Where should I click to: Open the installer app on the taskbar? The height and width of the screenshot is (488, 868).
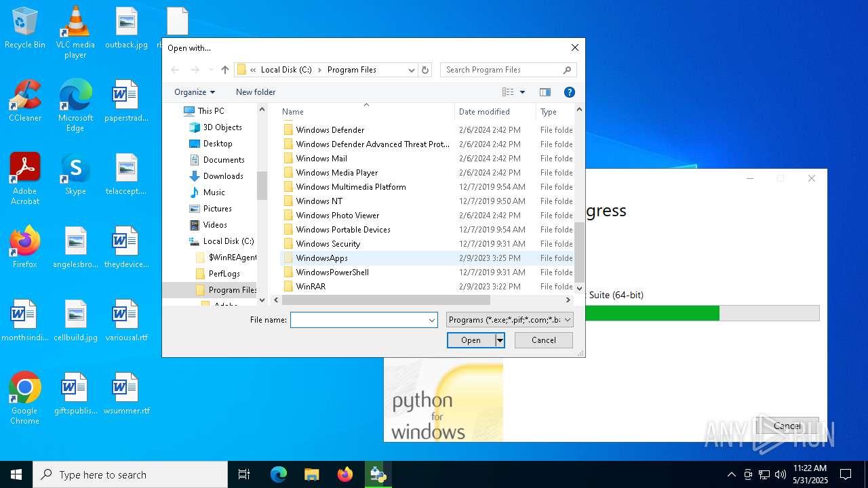[378, 474]
